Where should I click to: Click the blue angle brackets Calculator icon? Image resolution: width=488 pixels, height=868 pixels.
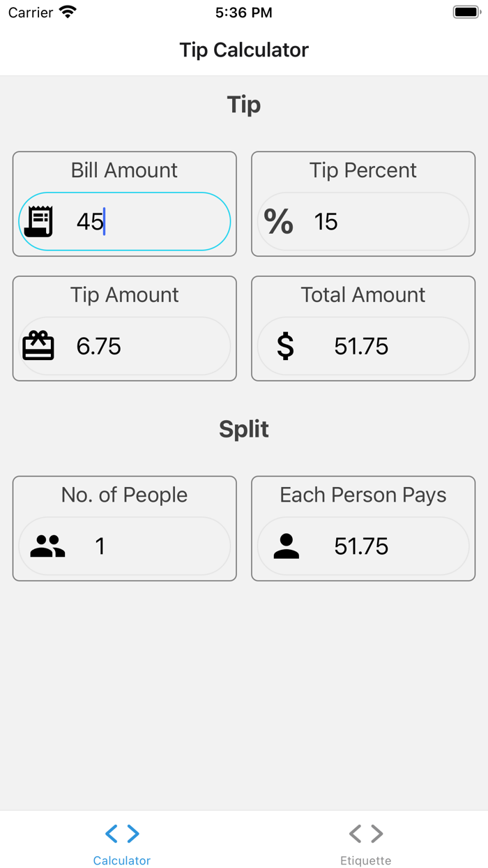point(121,833)
